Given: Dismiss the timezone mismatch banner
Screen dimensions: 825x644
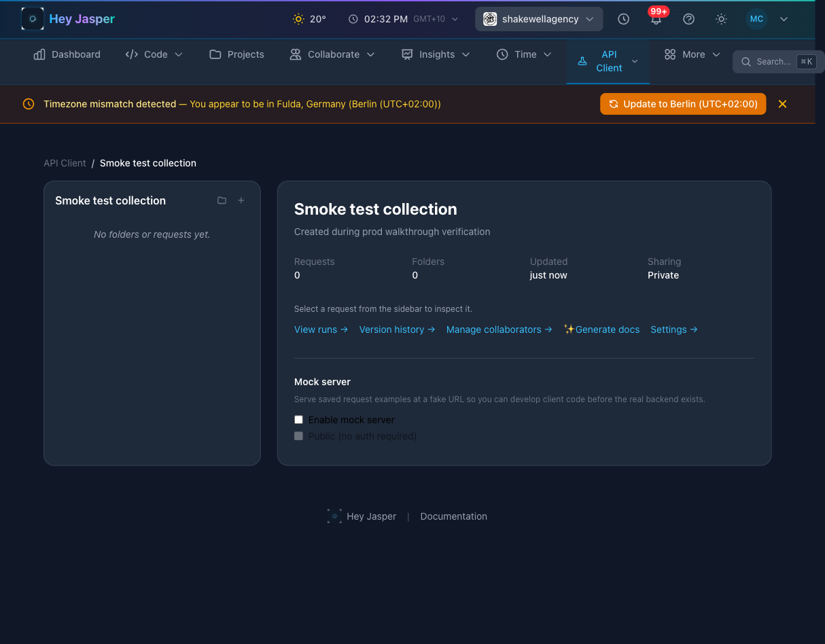Looking at the screenshot, I should (x=782, y=104).
